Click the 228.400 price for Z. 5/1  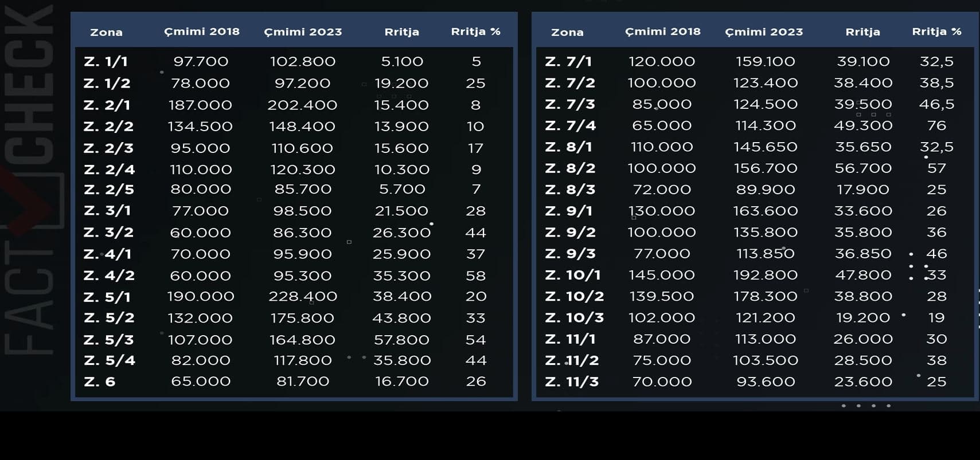(x=303, y=297)
